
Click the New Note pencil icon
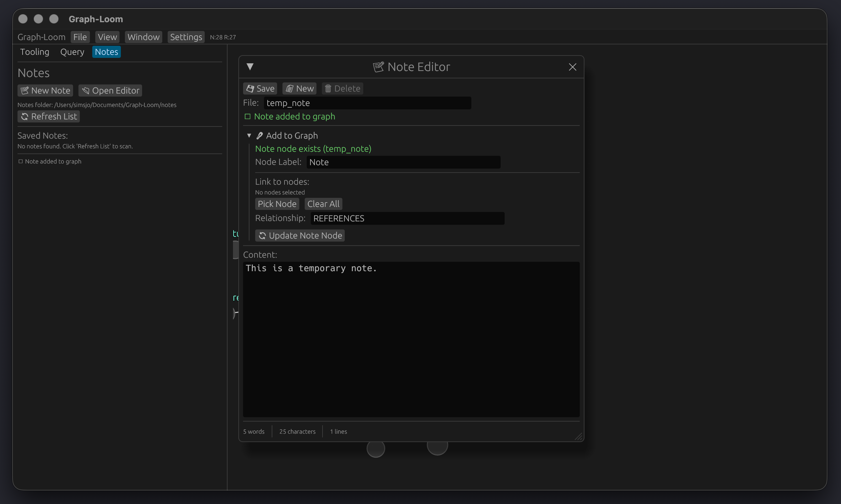[25, 91]
